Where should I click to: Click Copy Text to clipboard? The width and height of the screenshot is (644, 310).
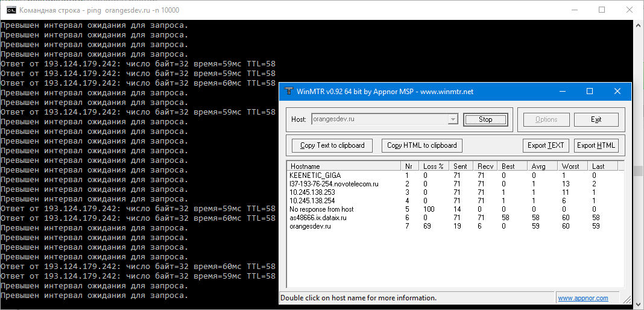pyautogui.click(x=332, y=145)
